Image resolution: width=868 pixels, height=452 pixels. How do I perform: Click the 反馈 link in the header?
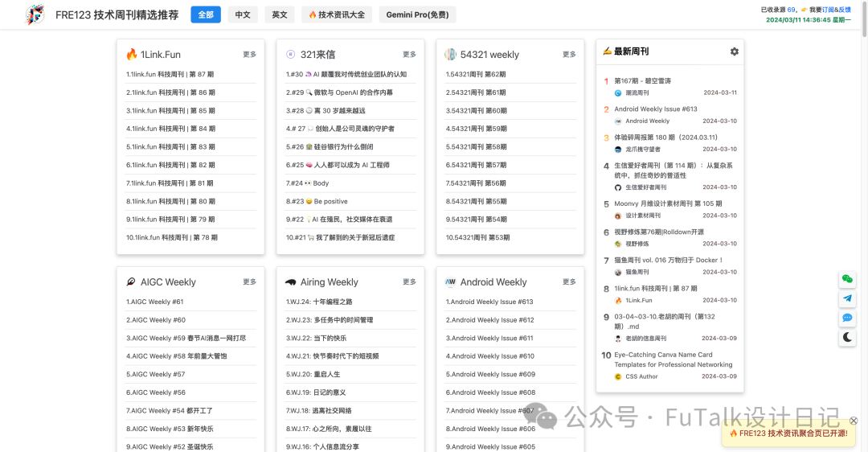[x=845, y=10]
